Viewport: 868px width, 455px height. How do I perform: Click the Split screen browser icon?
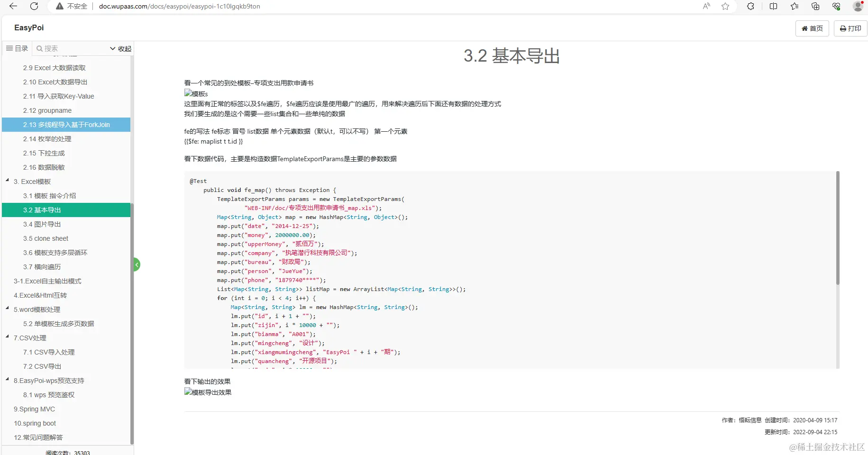coord(773,6)
